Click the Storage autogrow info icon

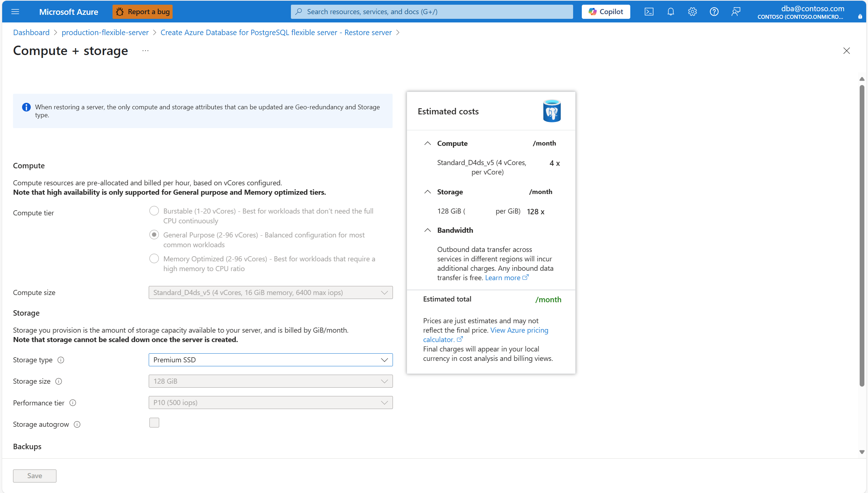pyautogui.click(x=77, y=424)
